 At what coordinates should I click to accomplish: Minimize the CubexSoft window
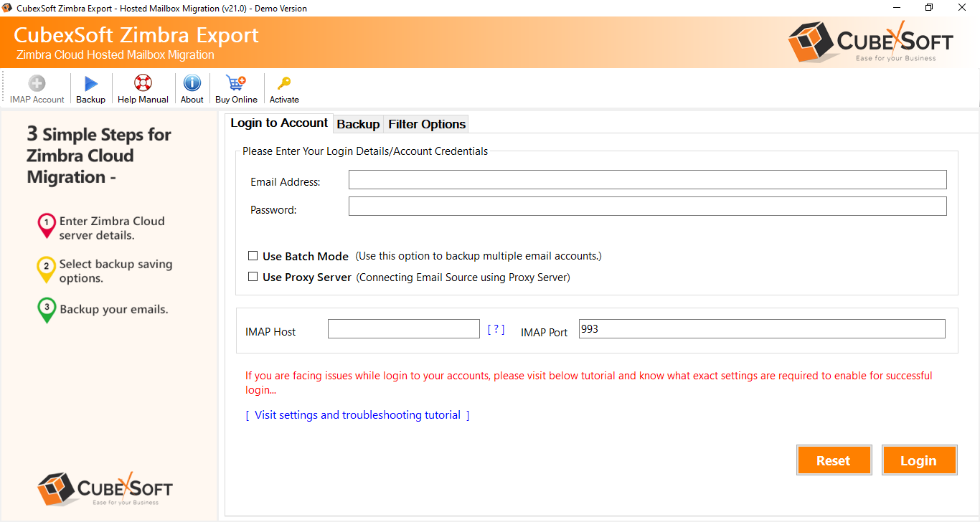click(x=895, y=8)
